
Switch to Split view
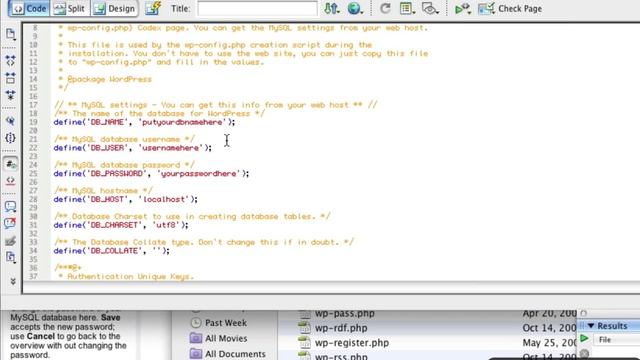pos(70,8)
